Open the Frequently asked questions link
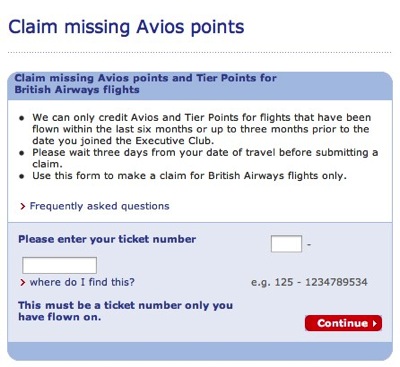Screen dimensions: 400x367 99,206
